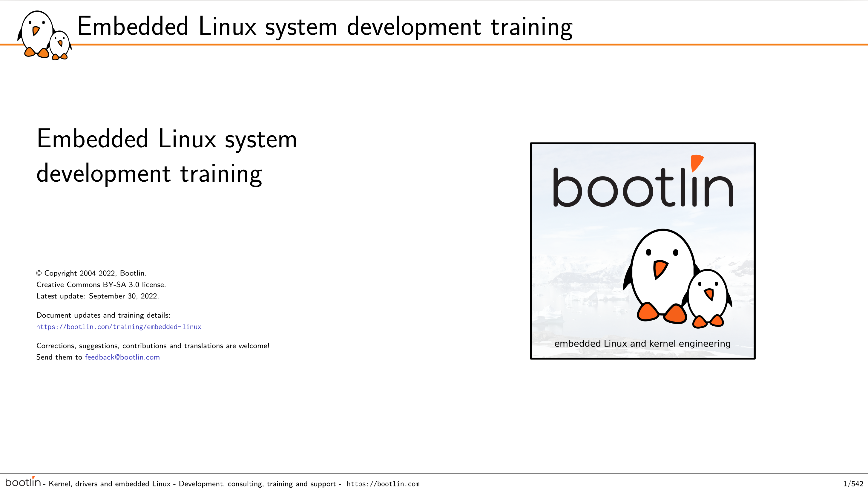
Task: Open the bootlin.com/training/embedded-linux link
Action: 119,327
